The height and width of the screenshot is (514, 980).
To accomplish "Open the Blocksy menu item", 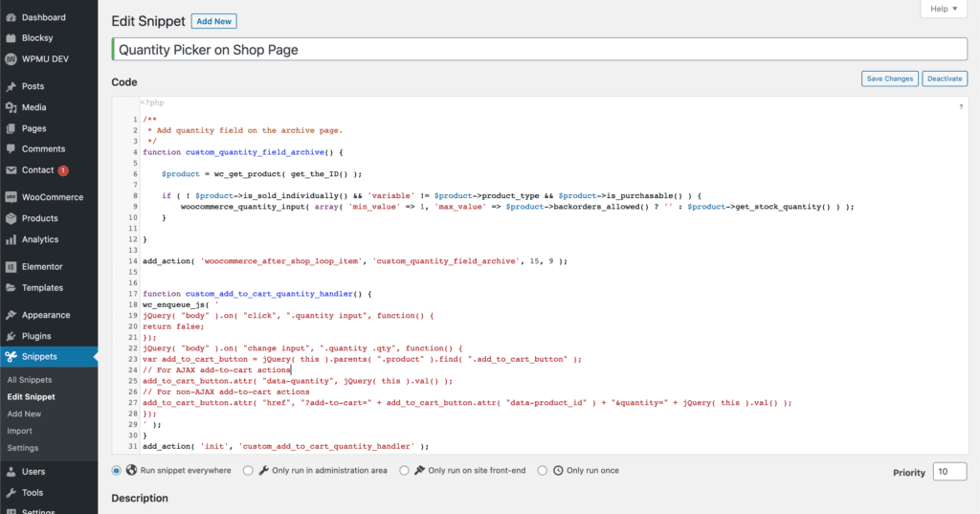I will (49, 38).
